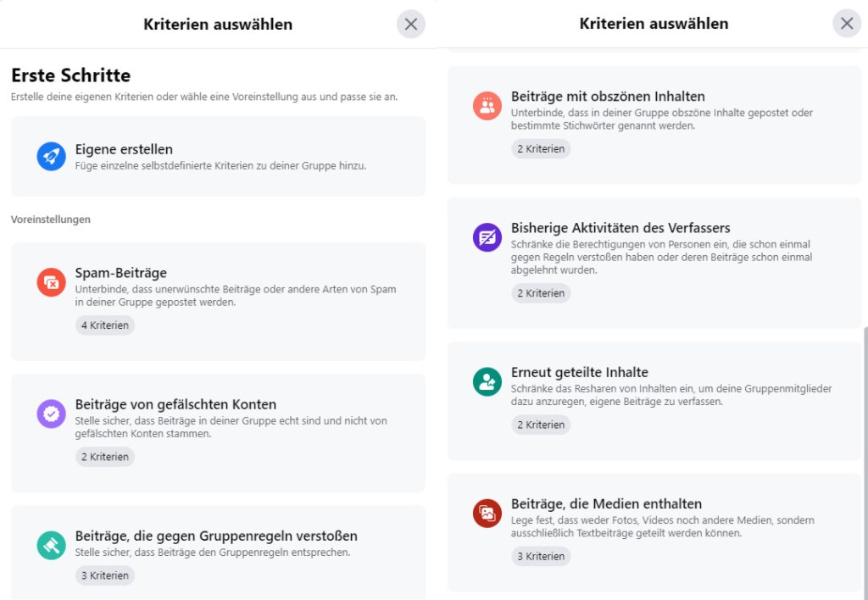Click the purple author activity icon
This screenshot has height=600, width=868.
point(487,237)
